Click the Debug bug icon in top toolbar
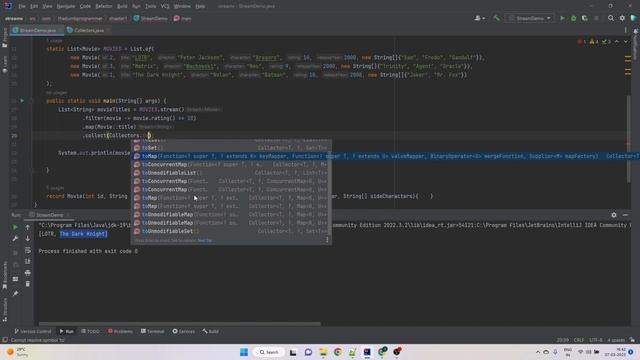The width and height of the screenshot is (640, 360). [573, 18]
